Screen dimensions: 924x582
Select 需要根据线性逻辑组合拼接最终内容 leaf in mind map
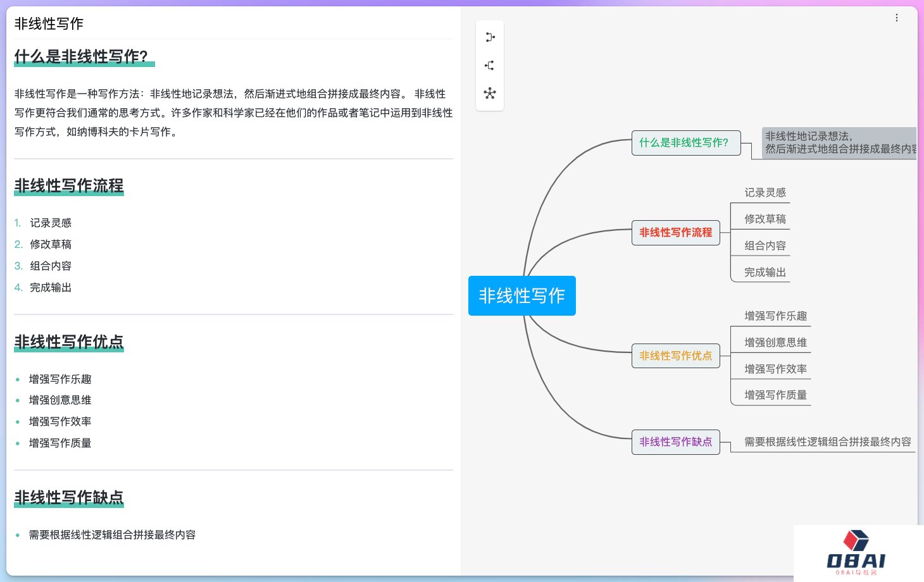pos(827,442)
